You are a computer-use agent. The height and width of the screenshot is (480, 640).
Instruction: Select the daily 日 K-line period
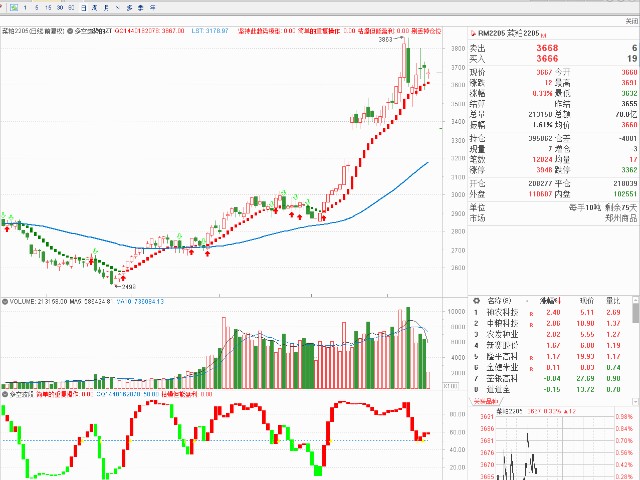point(84,8)
